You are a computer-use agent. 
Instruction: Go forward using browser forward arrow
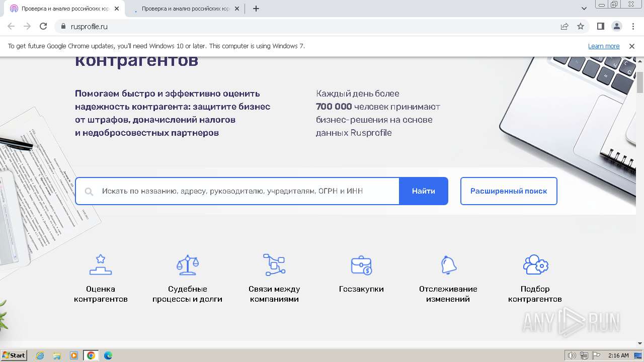[27, 26]
